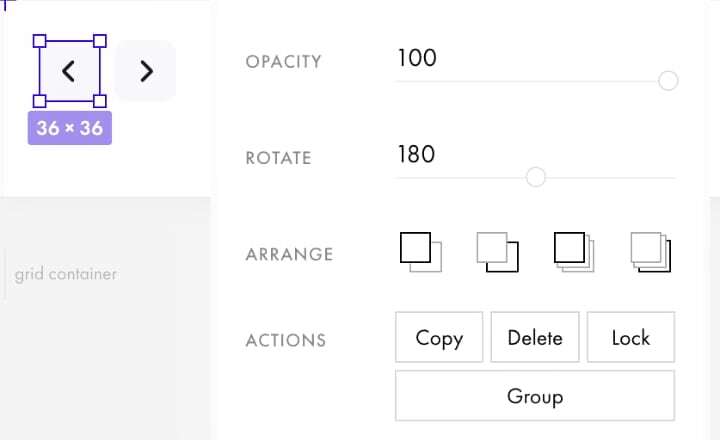The width and height of the screenshot is (720, 440).
Task: Click the Send Backward arrange icon
Action: coord(497,252)
